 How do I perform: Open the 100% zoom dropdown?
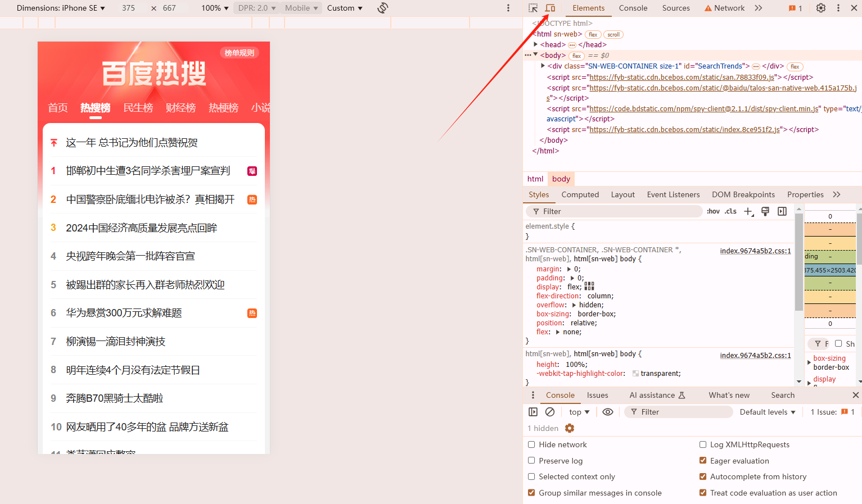(x=215, y=8)
